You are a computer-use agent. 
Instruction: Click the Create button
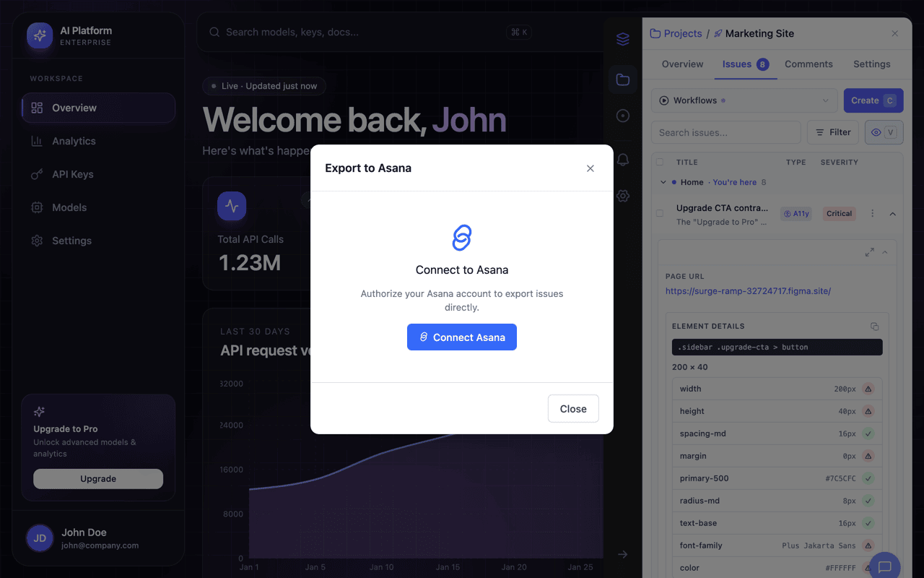873,100
